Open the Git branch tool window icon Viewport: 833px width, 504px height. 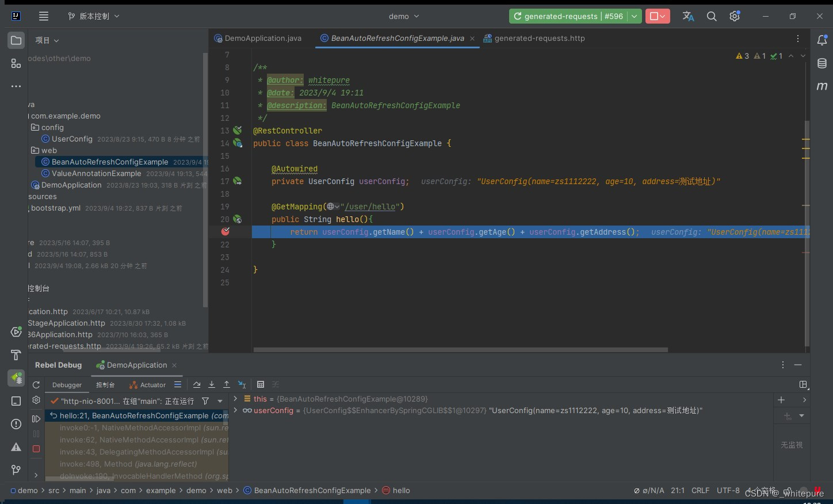pyautogui.click(x=16, y=470)
